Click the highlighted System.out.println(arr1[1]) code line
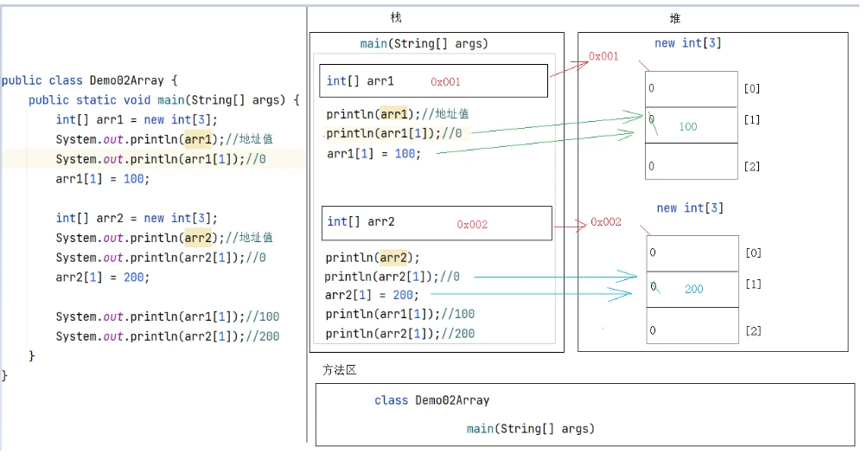 (161, 159)
